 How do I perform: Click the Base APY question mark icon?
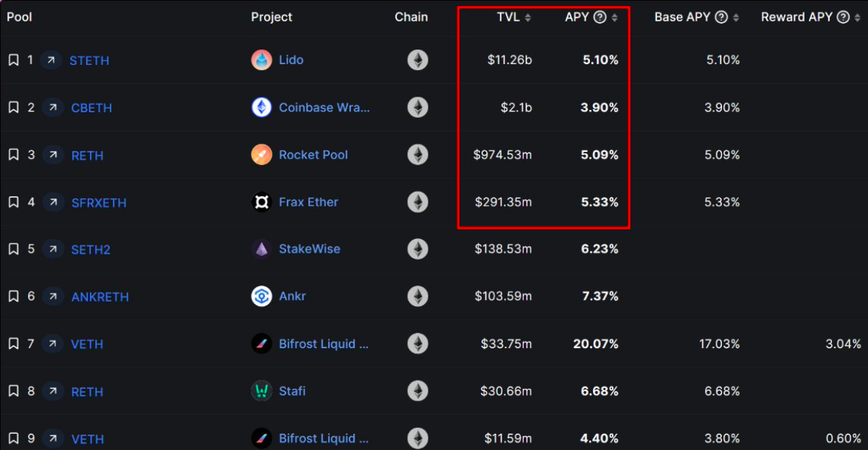pos(721,17)
